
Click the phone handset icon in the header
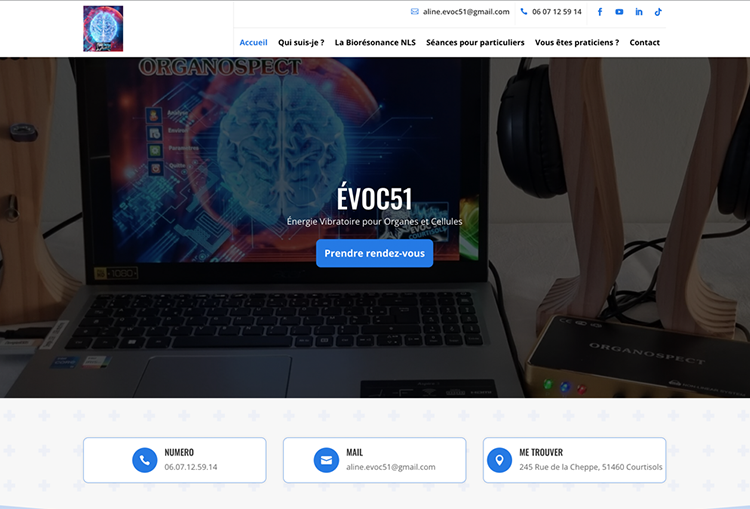click(524, 11)
